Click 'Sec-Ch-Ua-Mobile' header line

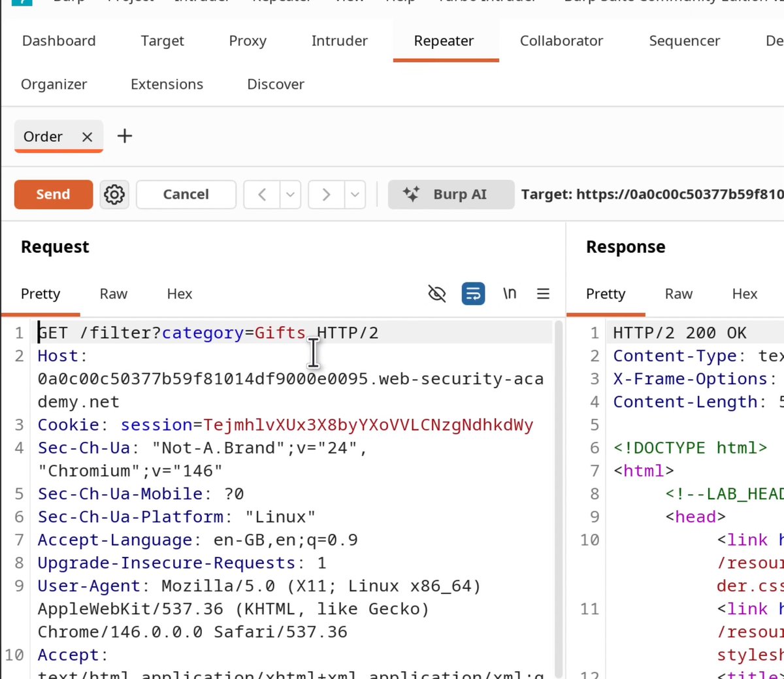pos(140,494)
